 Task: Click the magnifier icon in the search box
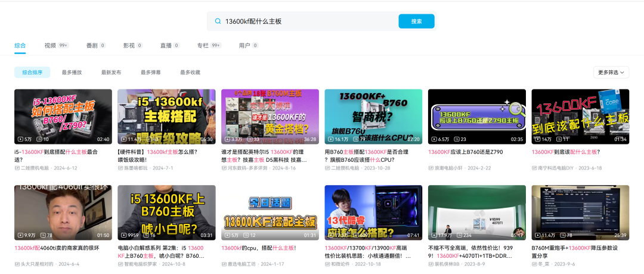(218, 21)
